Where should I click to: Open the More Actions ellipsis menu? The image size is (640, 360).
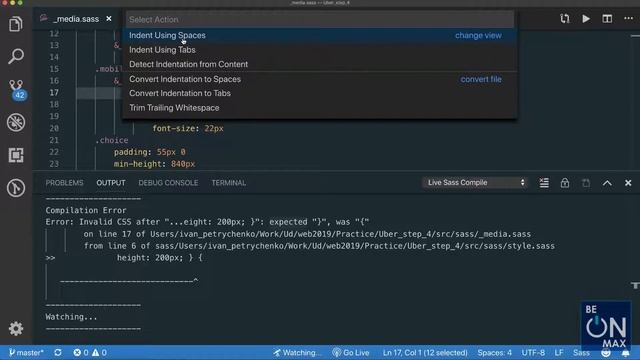pos(628,19)
